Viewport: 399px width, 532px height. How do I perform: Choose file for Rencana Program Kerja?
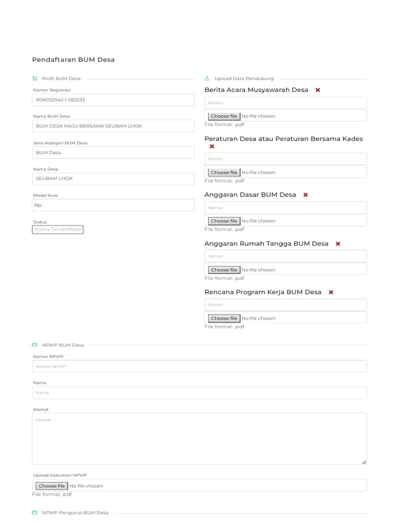tap(224, 318)
